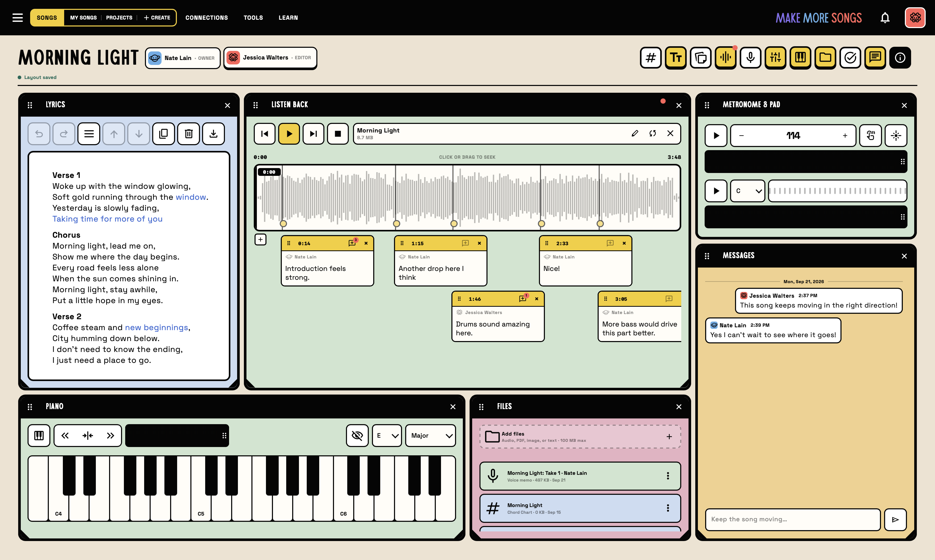Remove the Morning Light audio track
The width and height of the screenshot is (935, 560).
tap(670, 133)
